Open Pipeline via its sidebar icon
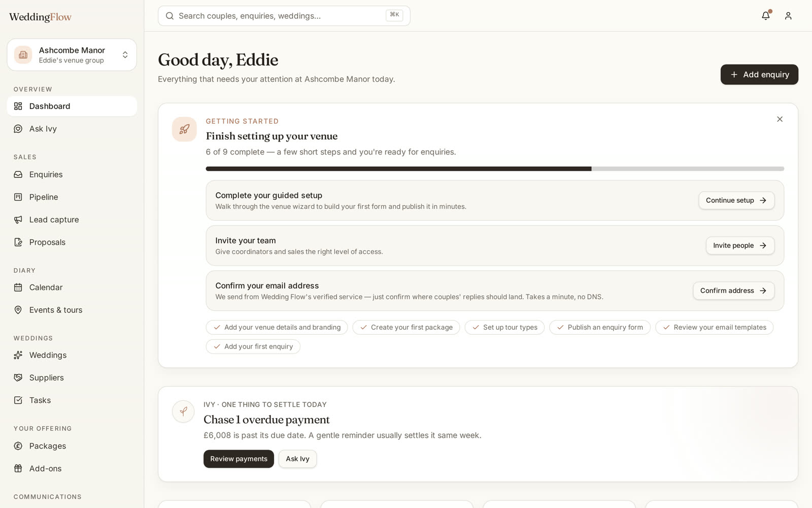812x508 pixels. coord(18,197)
